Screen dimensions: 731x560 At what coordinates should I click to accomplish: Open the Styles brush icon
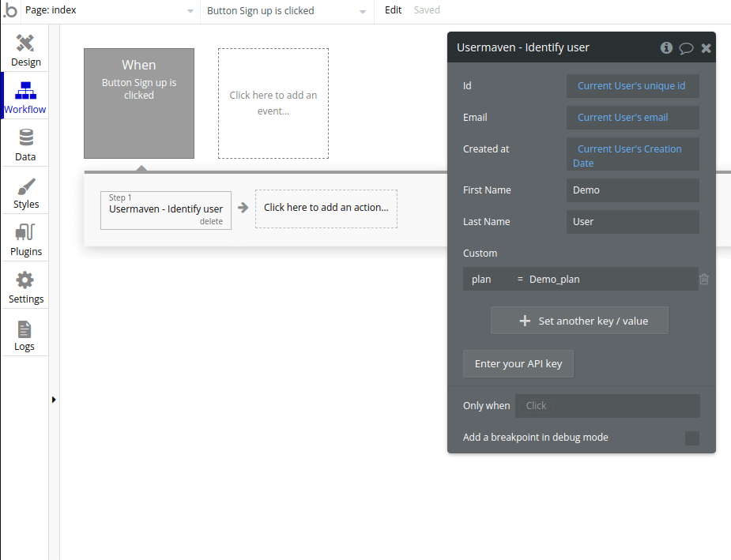coord(25,186)
